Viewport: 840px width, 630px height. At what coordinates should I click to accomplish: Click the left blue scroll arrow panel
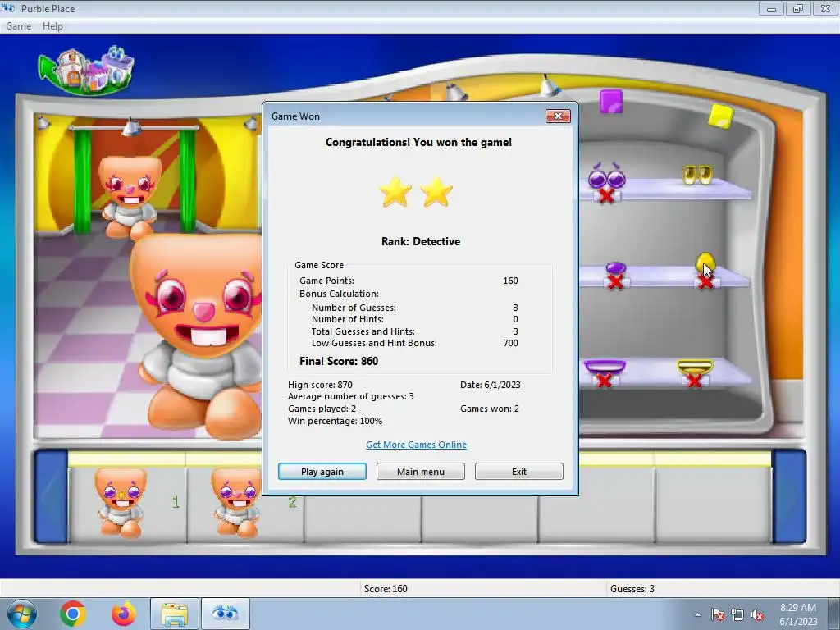(51, 497)
